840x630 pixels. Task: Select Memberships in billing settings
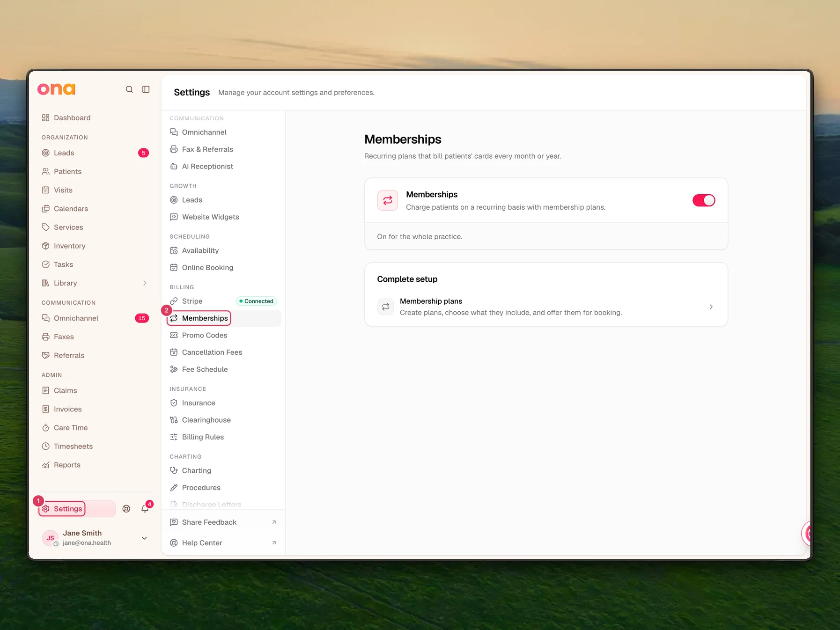pyautogui.click(x=223, y=318)
